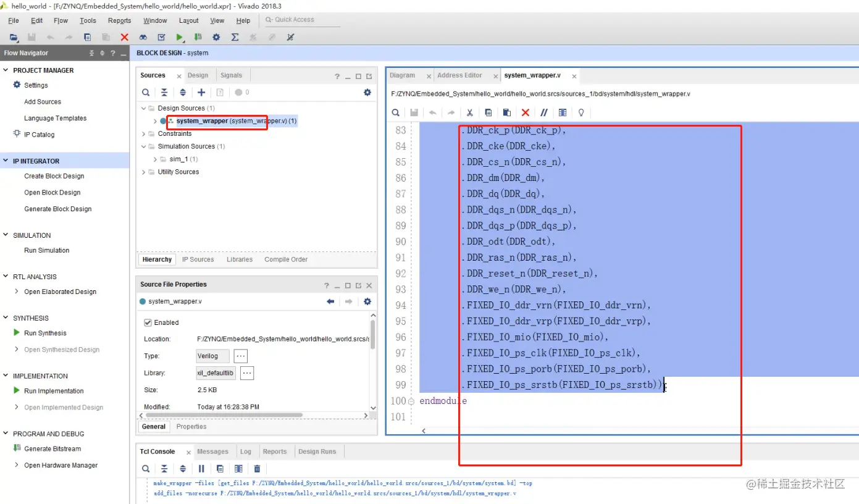Expand Open Elaborated Design item

click(x=17, y=292)
